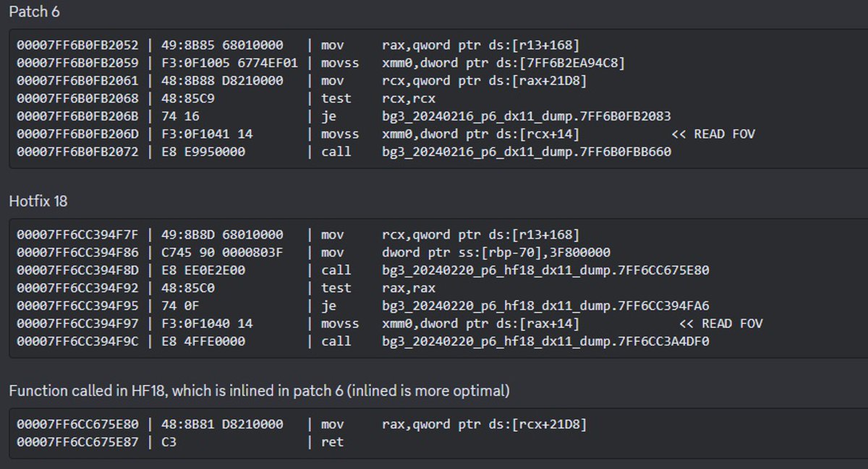Click address 00007FF6CC394F7F in the Hotfix 18 block
Image resolution: width=868 pixels, height=469 pixels.
coord(78,235)
